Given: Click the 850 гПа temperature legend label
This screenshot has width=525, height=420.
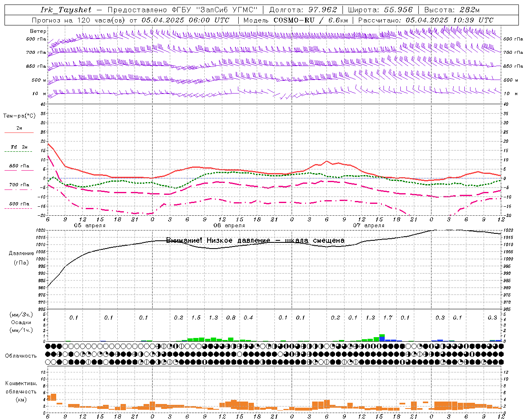Looking at the screenshot, I should (19, 166).
